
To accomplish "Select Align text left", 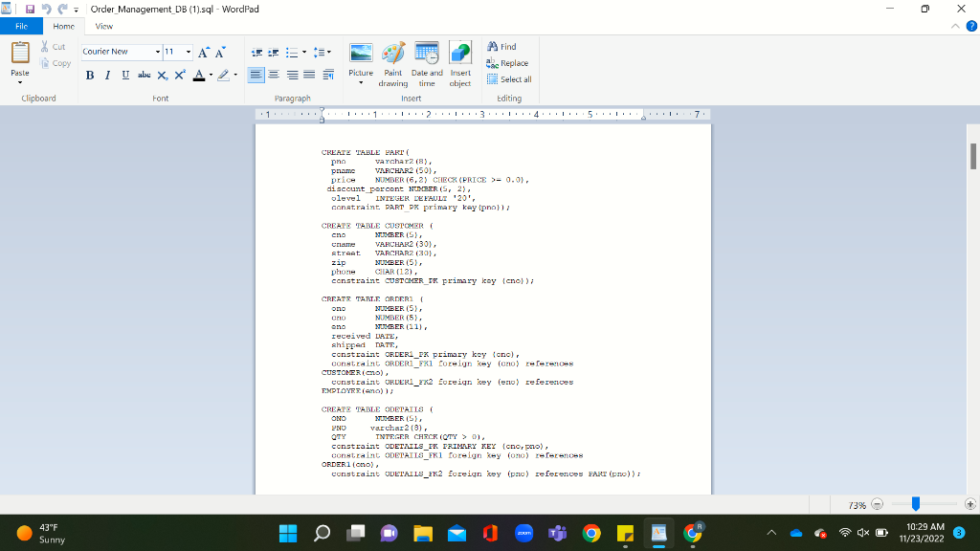I will coord(256,75).
